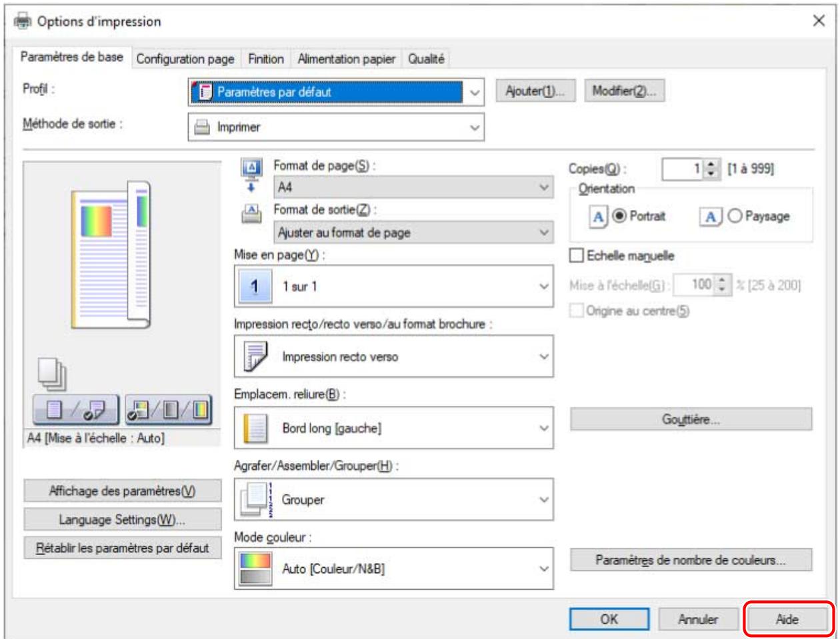Open the Finition tab
The width and height of the screenshot is (840, 639).
pyautogui.click(x=266, y=59)
